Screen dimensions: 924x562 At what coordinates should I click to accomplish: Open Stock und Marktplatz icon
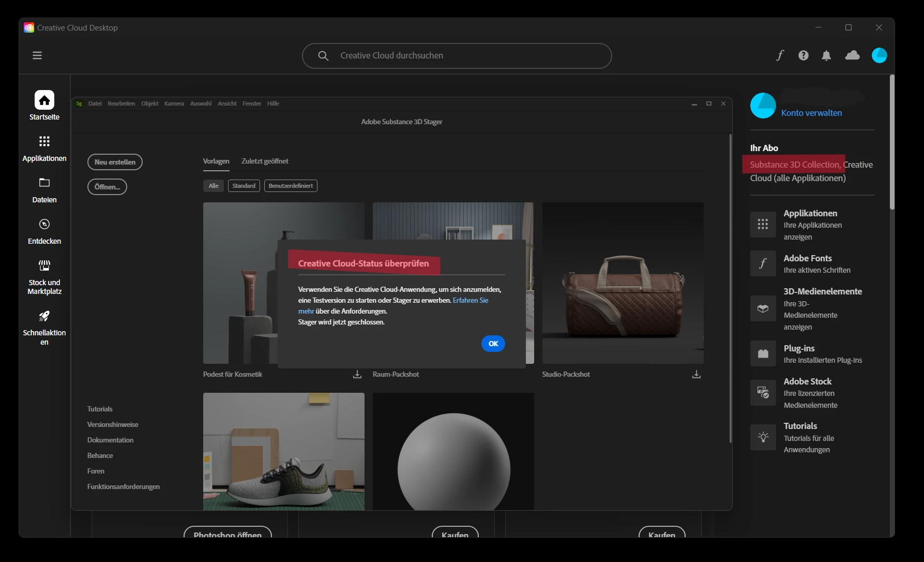pyautogui.click(x=44, y=265)
